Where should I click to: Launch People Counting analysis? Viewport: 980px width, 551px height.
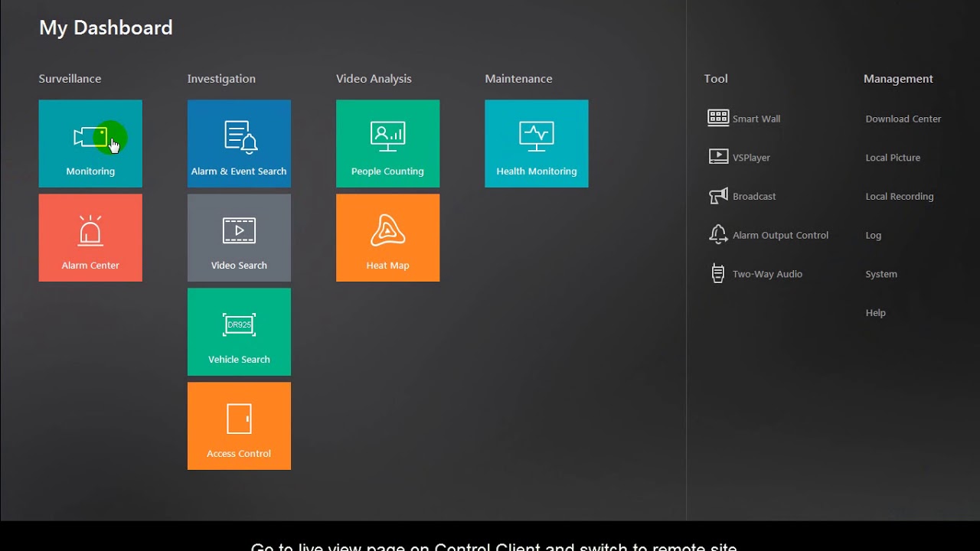387,144
